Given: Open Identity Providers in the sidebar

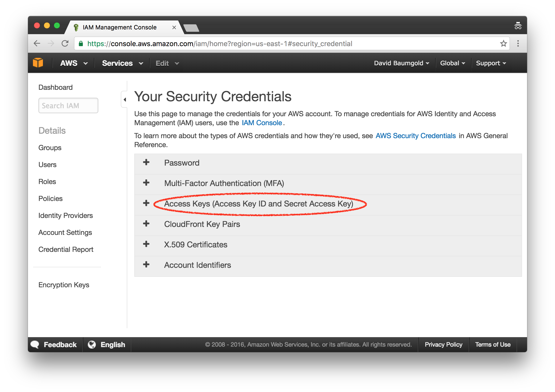Looking at the screenshot, I should pos(66,215).
